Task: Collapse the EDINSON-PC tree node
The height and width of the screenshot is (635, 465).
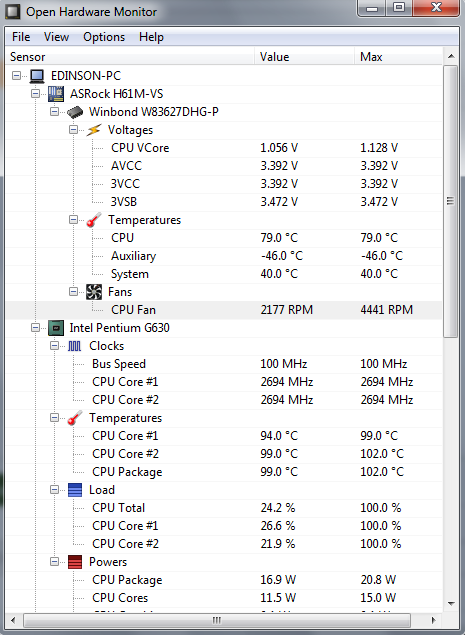Action: point(17,75)
